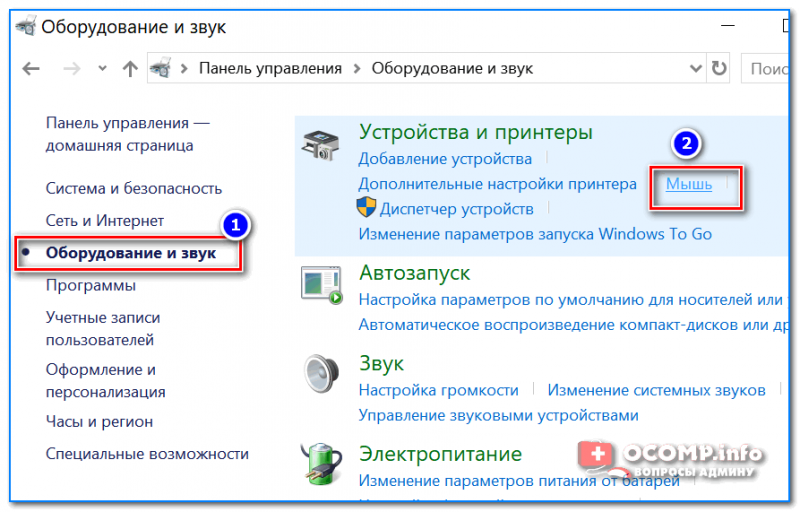This screenshot has height=512, width=800.
Task: Click the shield icon beside Диспетчер устройств
Action: [x=366, y=208]
